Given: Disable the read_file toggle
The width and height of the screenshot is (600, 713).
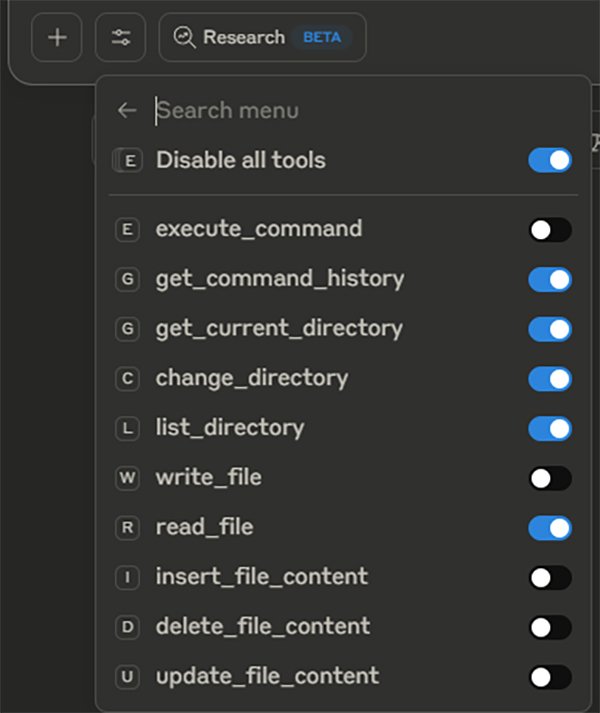Looking at the screenshot, I should point(550,528).
